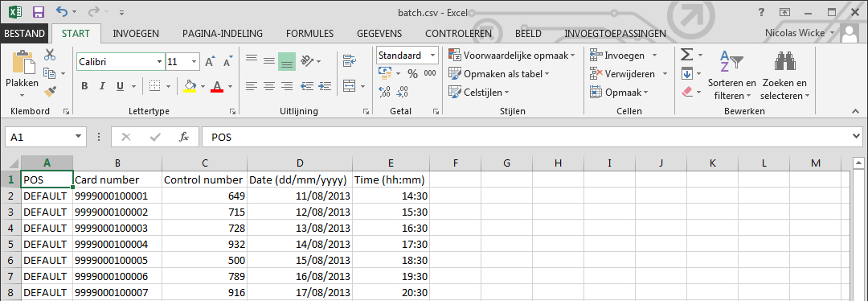This screenshot has width=868, height=301.
Task: Click the insert function fx icon
Action: (184, 137)
